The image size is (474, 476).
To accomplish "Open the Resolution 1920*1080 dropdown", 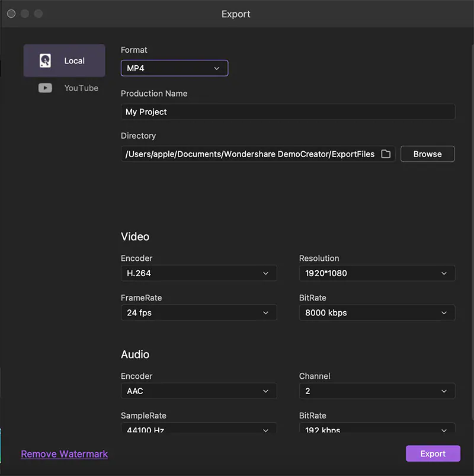I will click(x=377, y=273).
